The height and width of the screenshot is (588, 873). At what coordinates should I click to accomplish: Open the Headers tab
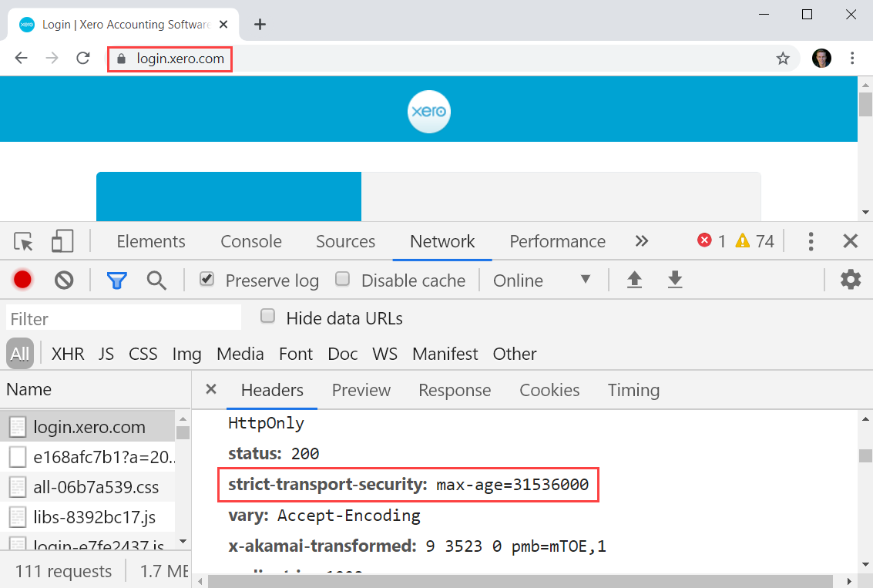click(x=272, y=390)
